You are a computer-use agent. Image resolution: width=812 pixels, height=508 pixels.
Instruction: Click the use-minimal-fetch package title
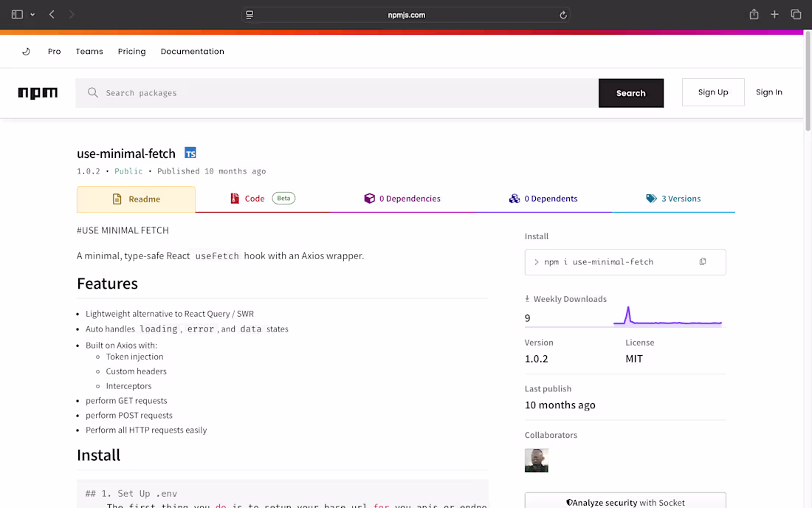(125, 154)
